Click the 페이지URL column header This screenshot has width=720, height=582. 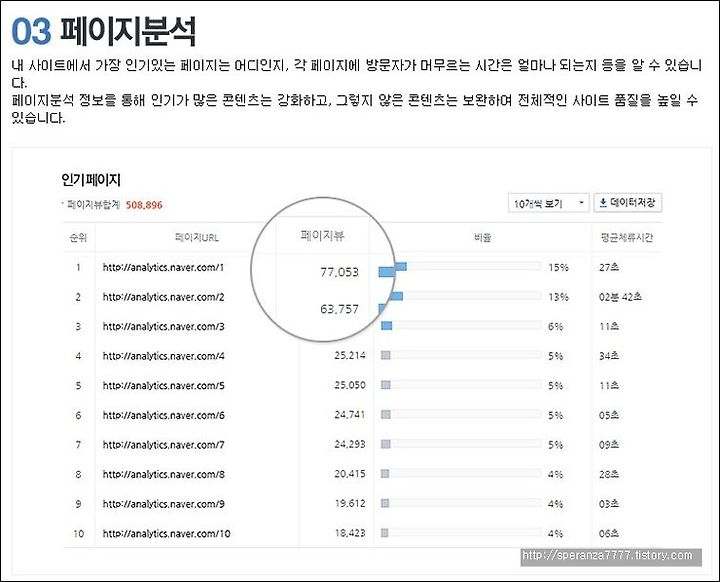tap(197, 237)
